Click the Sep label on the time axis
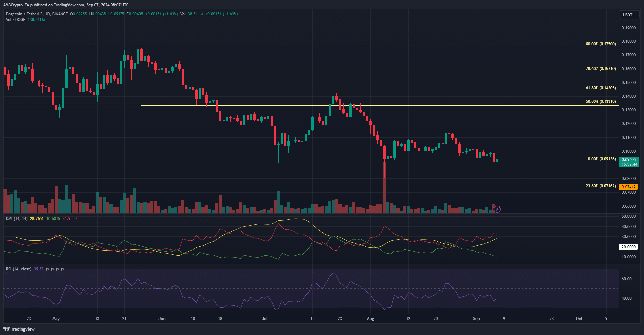The image size is (644, 335). click(x=476, y=319)
